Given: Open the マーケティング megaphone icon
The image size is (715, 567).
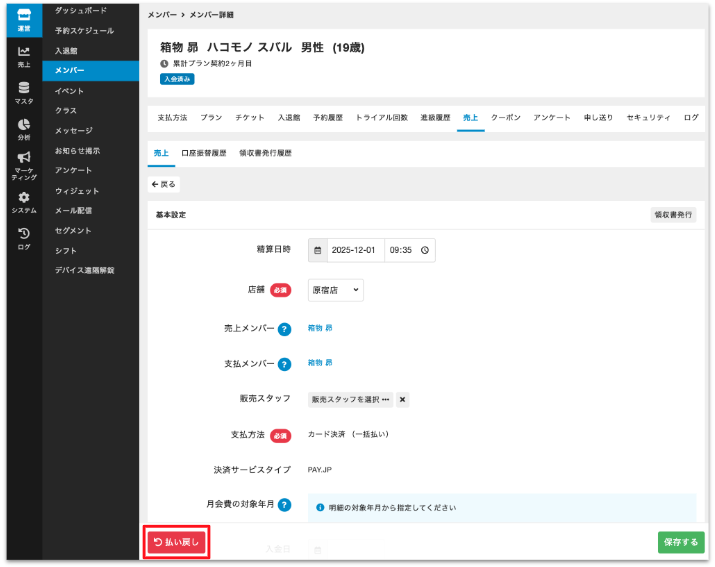Looking at the screenshot, I should (24, 163).
